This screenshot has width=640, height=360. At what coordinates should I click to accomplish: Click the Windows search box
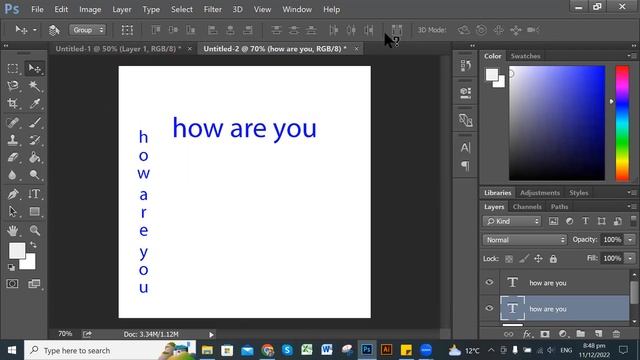[x=110, y=350]
